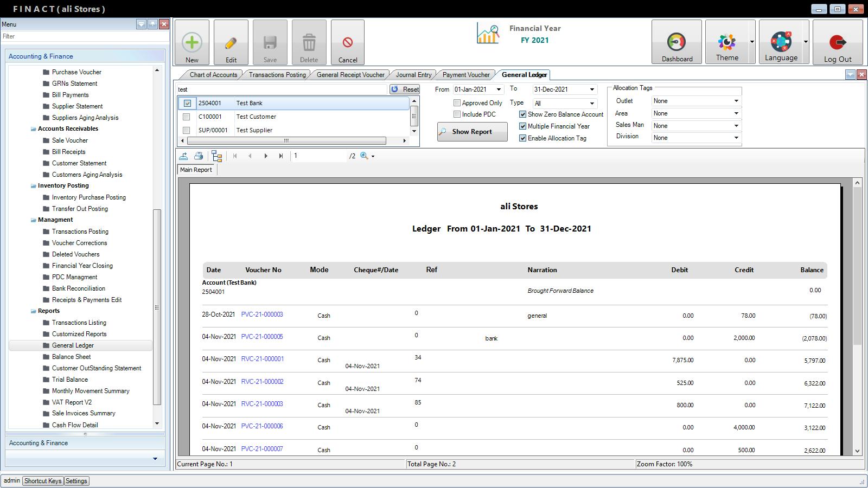
Task: Open the Dashboard gauge icon
Action: pyautogui.click(x=676, y=42)
